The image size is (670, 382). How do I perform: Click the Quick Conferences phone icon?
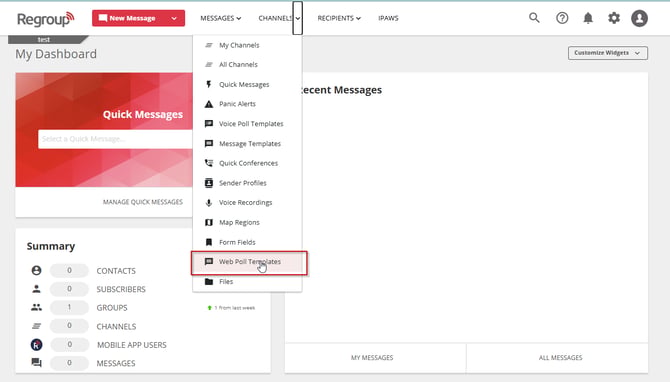point(209,163)
